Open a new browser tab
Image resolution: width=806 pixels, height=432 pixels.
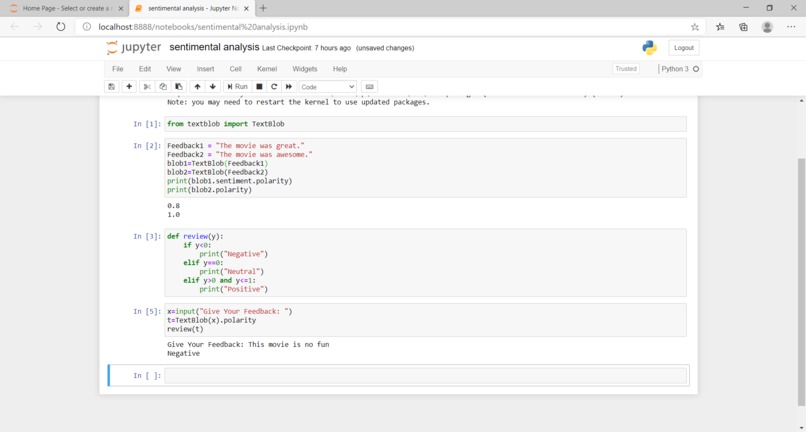tap(263, 8)
